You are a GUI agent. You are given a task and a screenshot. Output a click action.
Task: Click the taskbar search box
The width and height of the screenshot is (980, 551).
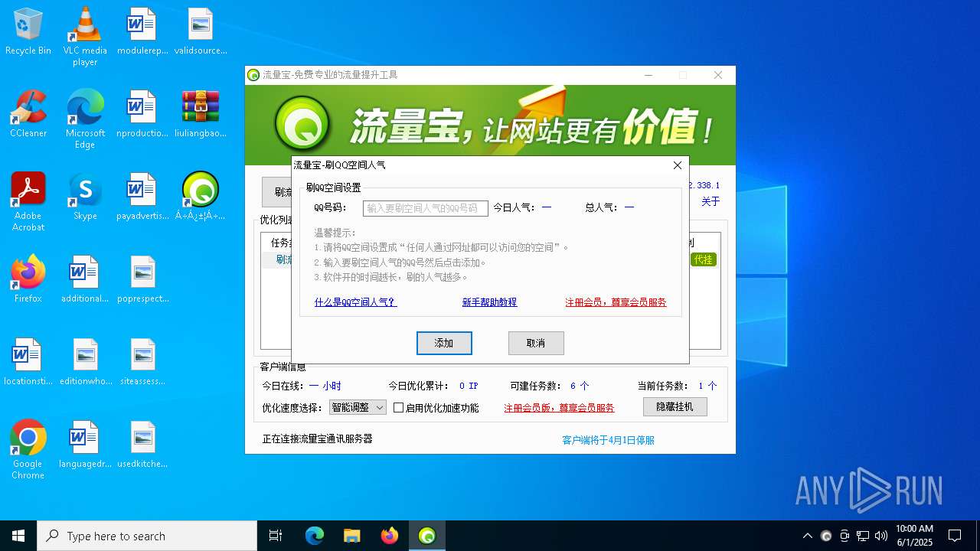coord(147,536)
